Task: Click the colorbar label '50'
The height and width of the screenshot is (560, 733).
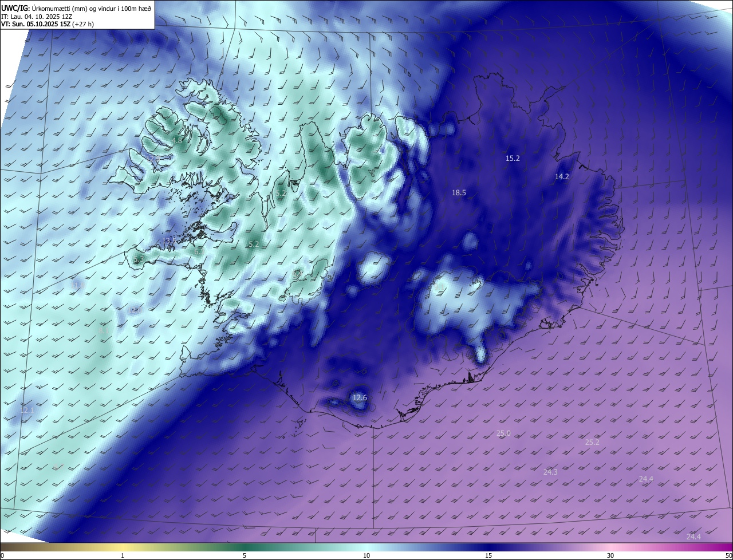Action: pyautogui.click(x=728, y=555)
